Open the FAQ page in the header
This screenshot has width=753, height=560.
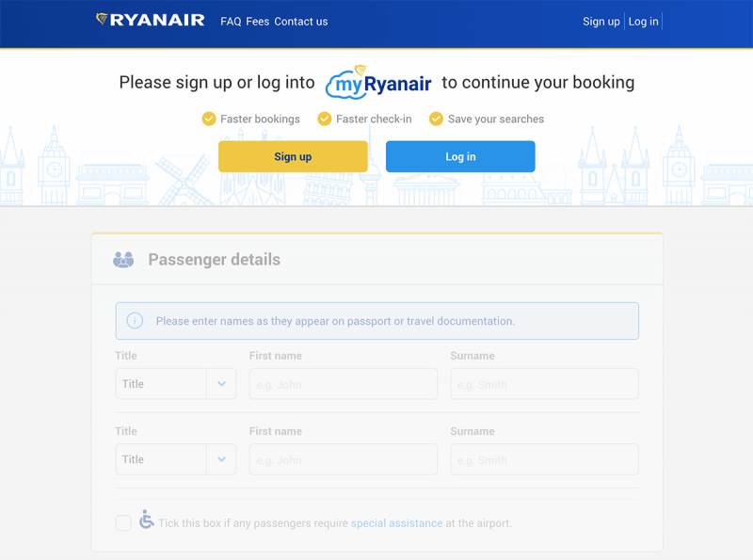coord(231,22)
